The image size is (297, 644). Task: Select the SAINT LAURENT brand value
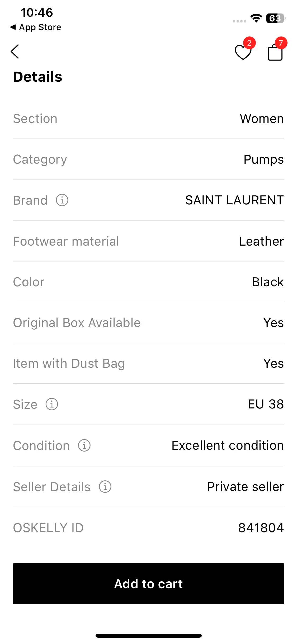click(234, 200)
